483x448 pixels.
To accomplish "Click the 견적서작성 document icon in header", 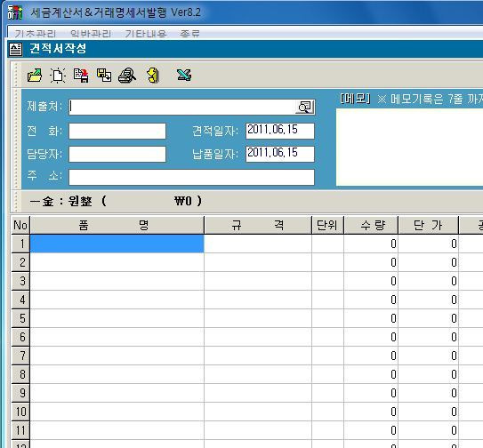I will [x=15, y=49].
